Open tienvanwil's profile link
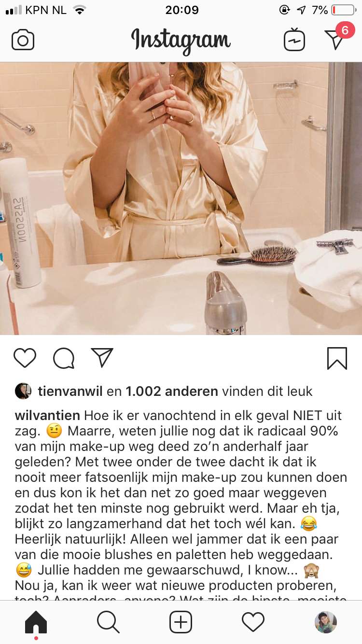362x644 pixels. click(x=70, y=391)
